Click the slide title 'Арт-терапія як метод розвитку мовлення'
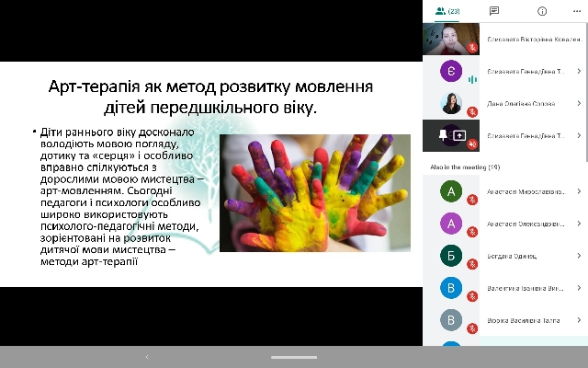Viewport: 588px width, 368px height. [x=210, y=86]
